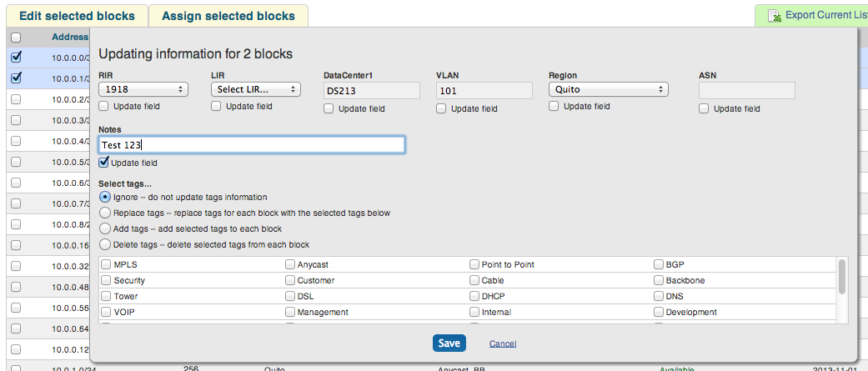Tick the Anycast tag checkbox
This screenshot has height=371, width=868.
[290, 264]
